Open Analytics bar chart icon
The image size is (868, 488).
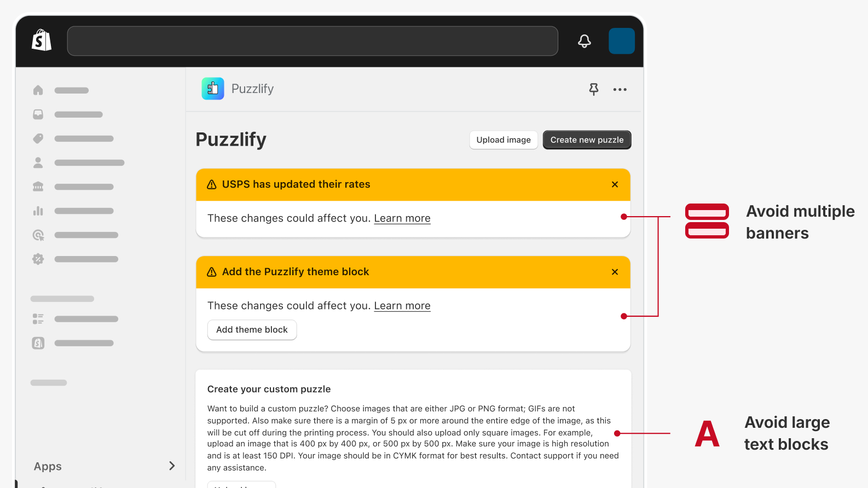[x=38, y=211]
